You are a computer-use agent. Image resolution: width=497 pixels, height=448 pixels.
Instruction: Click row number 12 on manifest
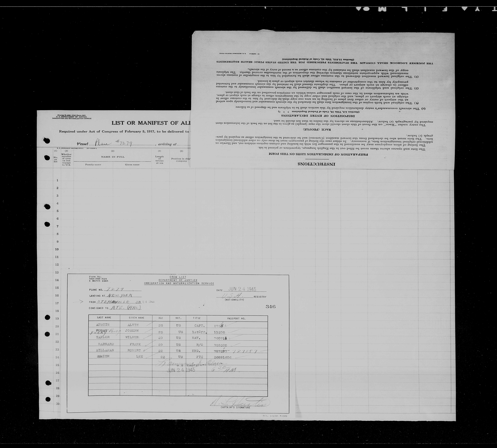[x=57, y=265]
